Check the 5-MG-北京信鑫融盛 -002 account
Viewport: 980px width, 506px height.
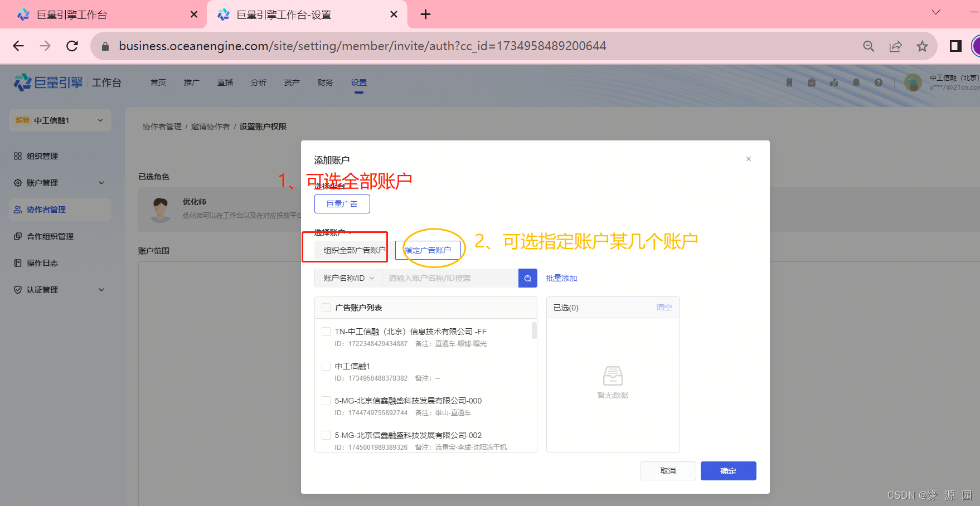coord(326,435)
